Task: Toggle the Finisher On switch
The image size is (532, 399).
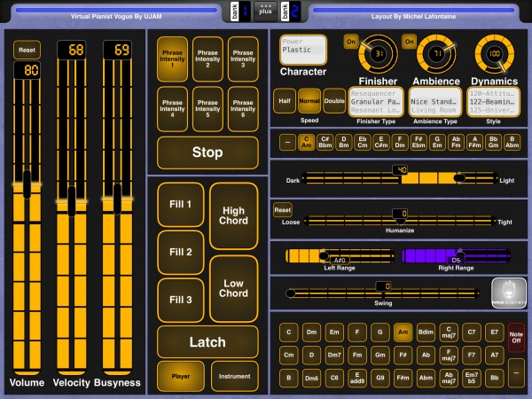Action: [351, 42]
